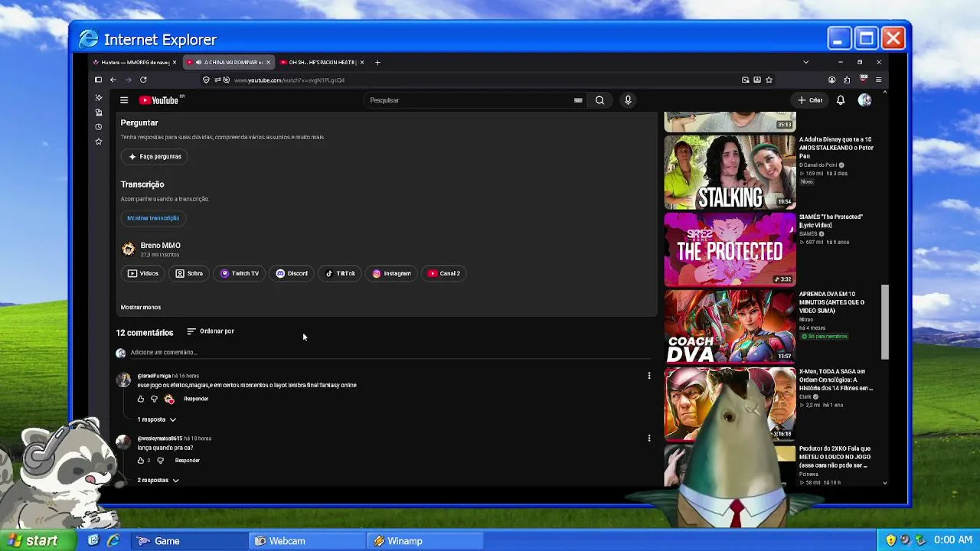
Task: Open the AI sparkle icon in sidebar
Action: (98, 98)
